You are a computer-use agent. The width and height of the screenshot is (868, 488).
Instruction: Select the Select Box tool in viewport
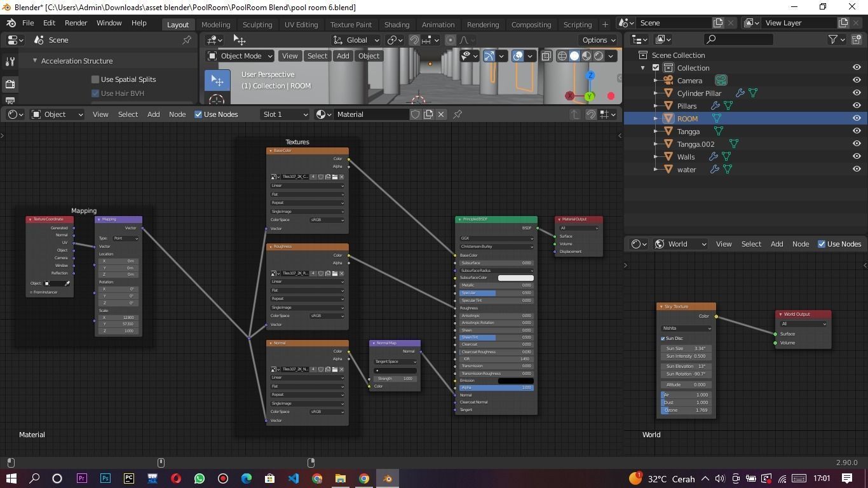click(217, 80)
